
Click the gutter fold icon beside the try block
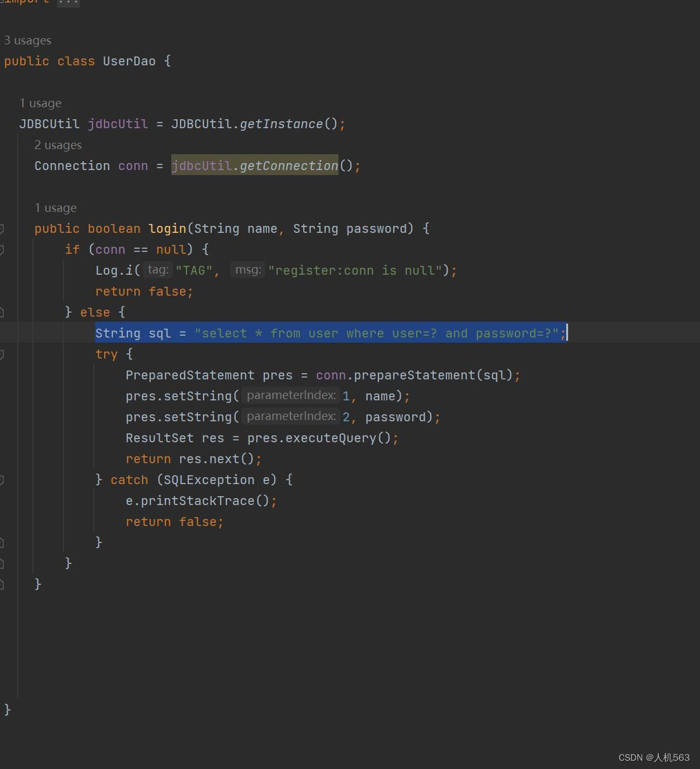(x=3, y=354)
